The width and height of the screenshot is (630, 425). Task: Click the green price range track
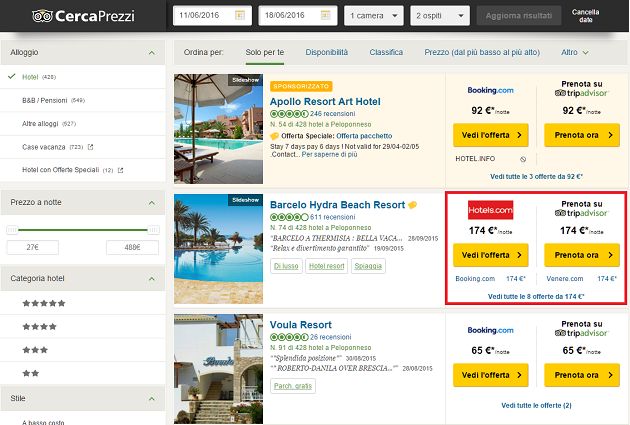tap(83, 230)
